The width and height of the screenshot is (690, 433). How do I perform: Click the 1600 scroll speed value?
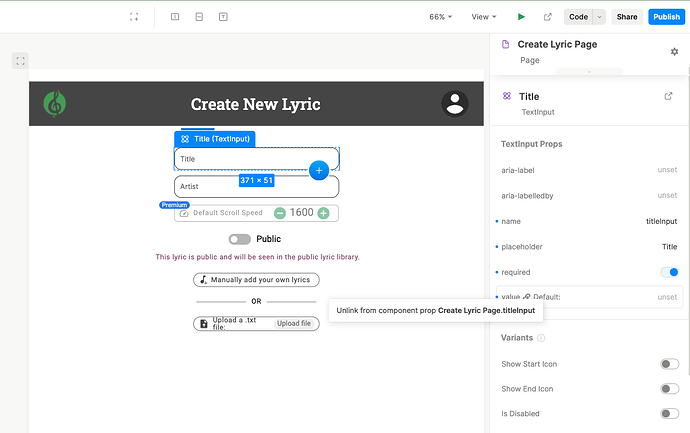coord(301,213)
